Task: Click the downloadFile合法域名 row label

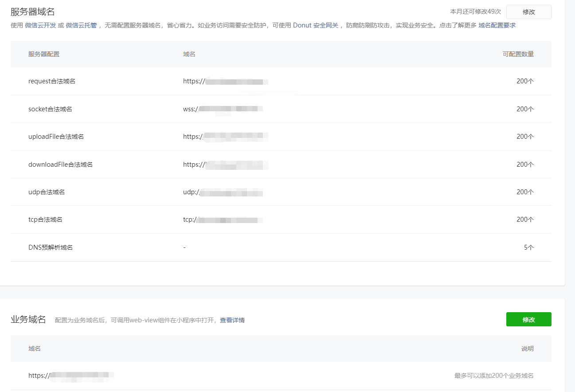Action: pos(60,165)
